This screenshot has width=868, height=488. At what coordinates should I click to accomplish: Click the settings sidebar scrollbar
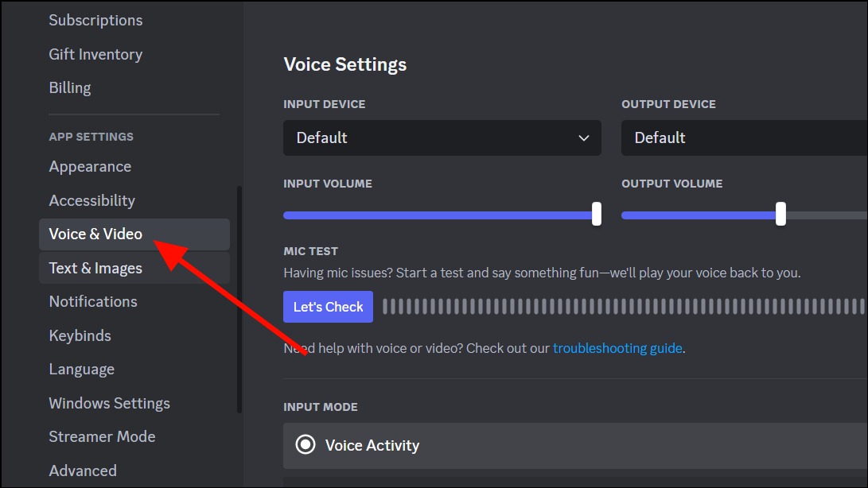[239, 300]
